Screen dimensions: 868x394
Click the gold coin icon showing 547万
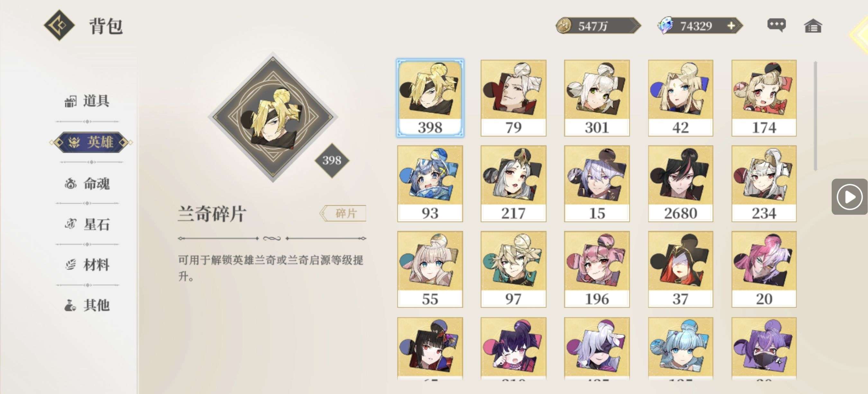[x=564, y=26]
